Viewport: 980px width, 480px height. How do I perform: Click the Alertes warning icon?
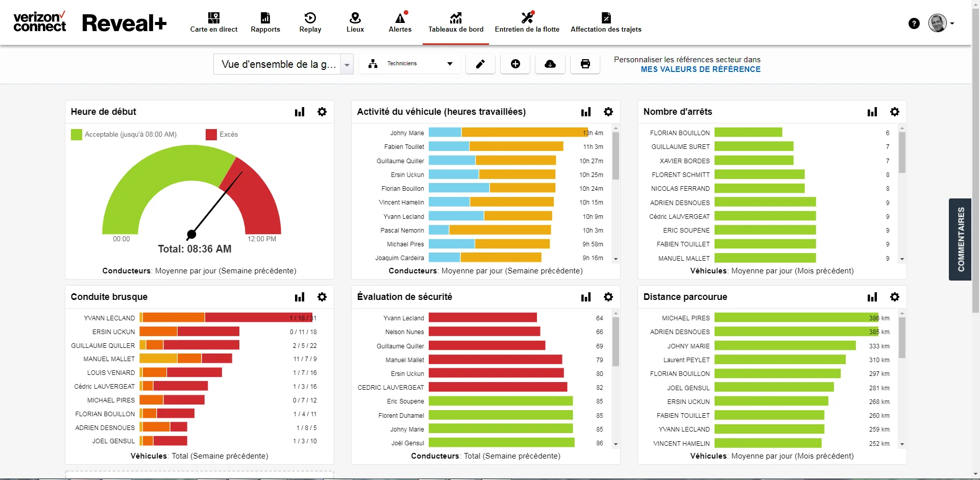400,18
